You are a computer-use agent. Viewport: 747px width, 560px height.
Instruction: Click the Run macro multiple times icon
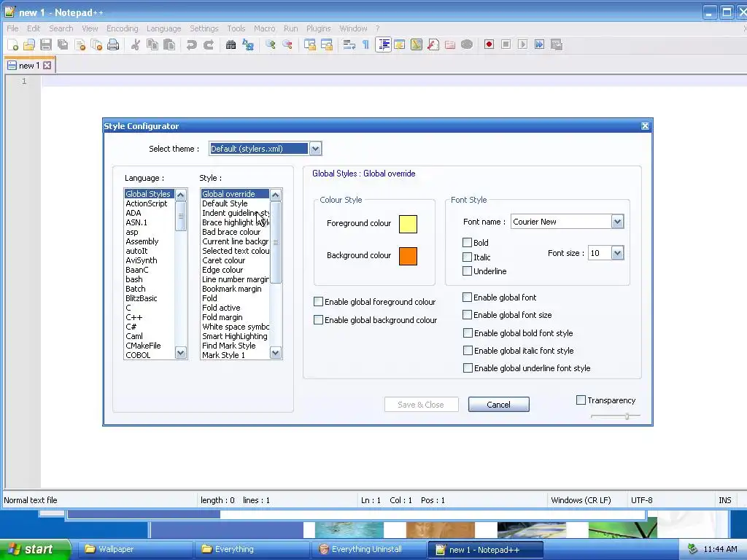[539, 44]
